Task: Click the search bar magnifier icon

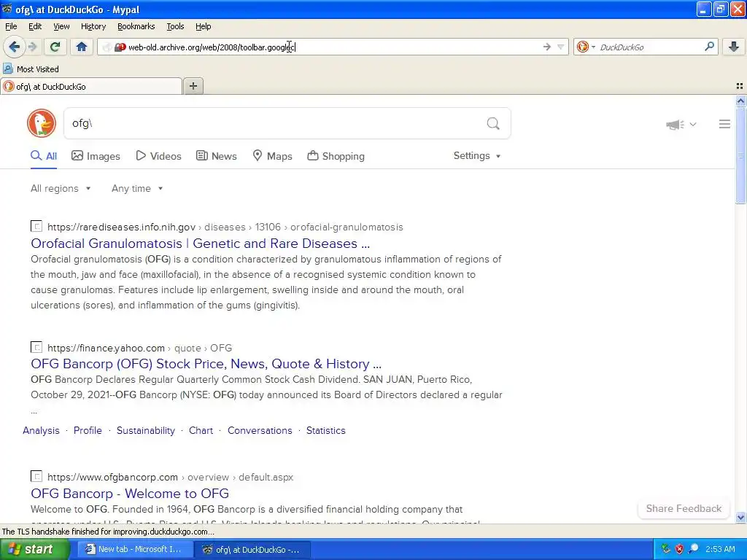Action: [709, 47]
